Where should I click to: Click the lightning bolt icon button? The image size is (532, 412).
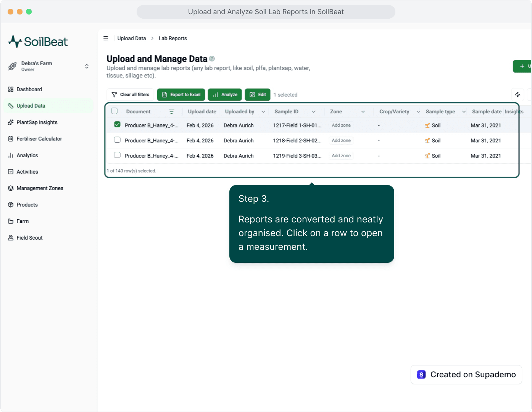tap(517, 95)
